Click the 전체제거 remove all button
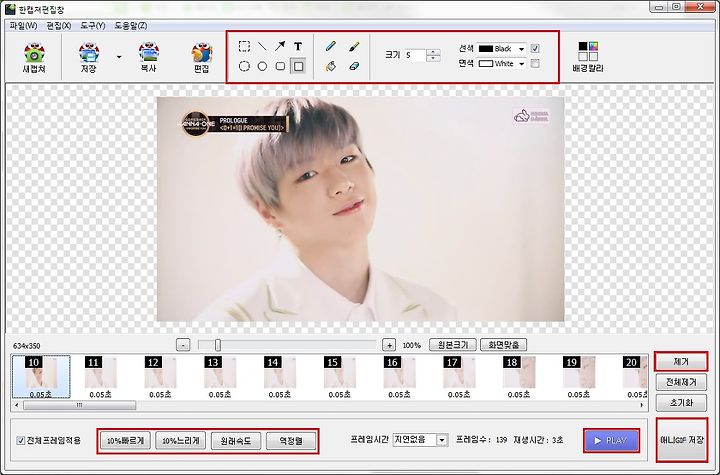This screenshot has height=475, width=720. [681, 382]
